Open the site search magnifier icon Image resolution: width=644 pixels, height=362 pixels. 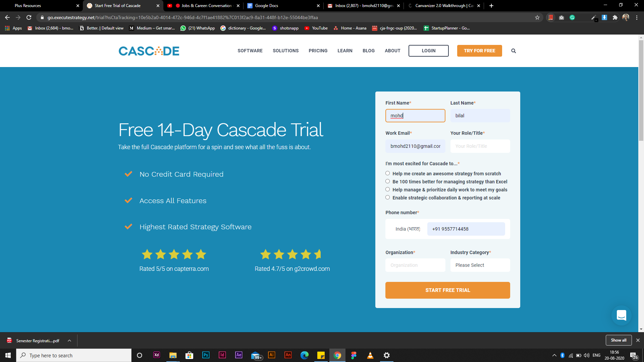pyautogui.click(x=514, y=51)
